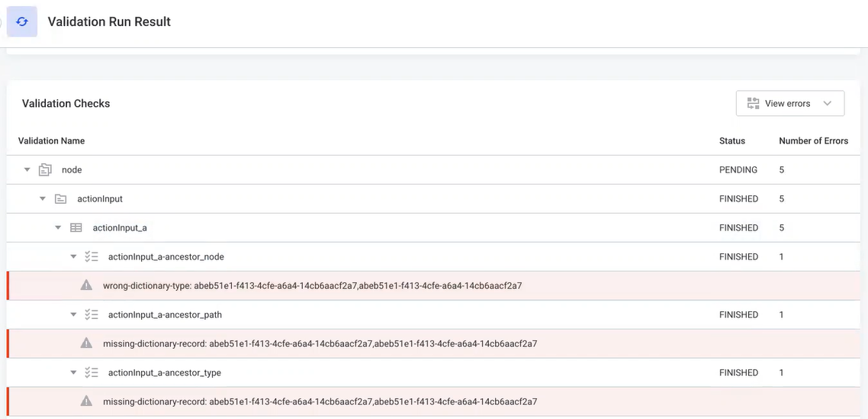Viewport: 868px width, 419px height.
Task: Click the Validation Name column header
Action: coord(51,141)
